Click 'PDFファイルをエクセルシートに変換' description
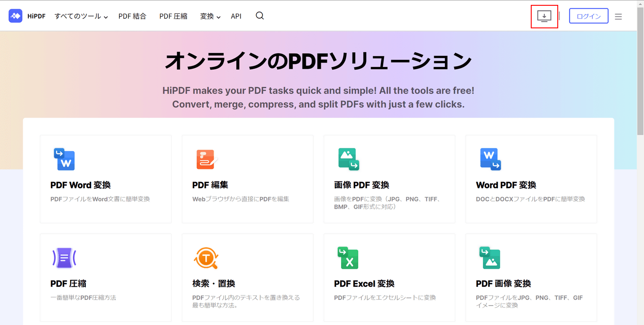The width and height of the screenshot is (644, 325). [385, 298]
